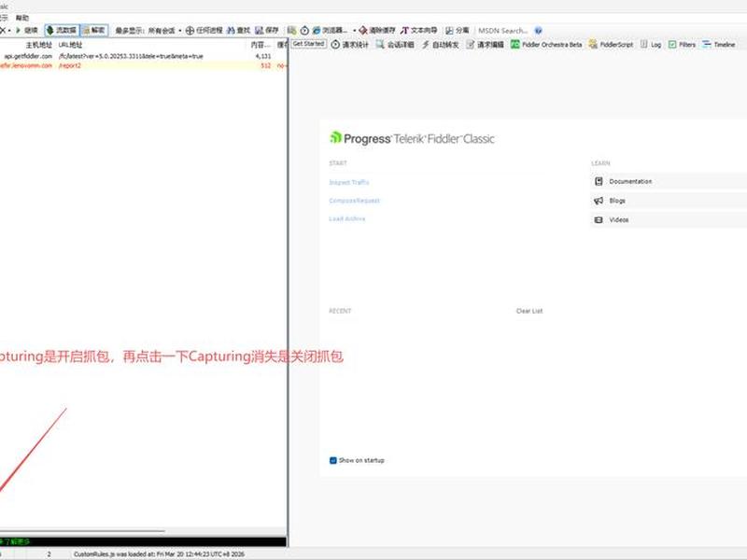Screen dimensions: 747x560
Task: Open the Videos learn item
Action: tap(669, 219)
